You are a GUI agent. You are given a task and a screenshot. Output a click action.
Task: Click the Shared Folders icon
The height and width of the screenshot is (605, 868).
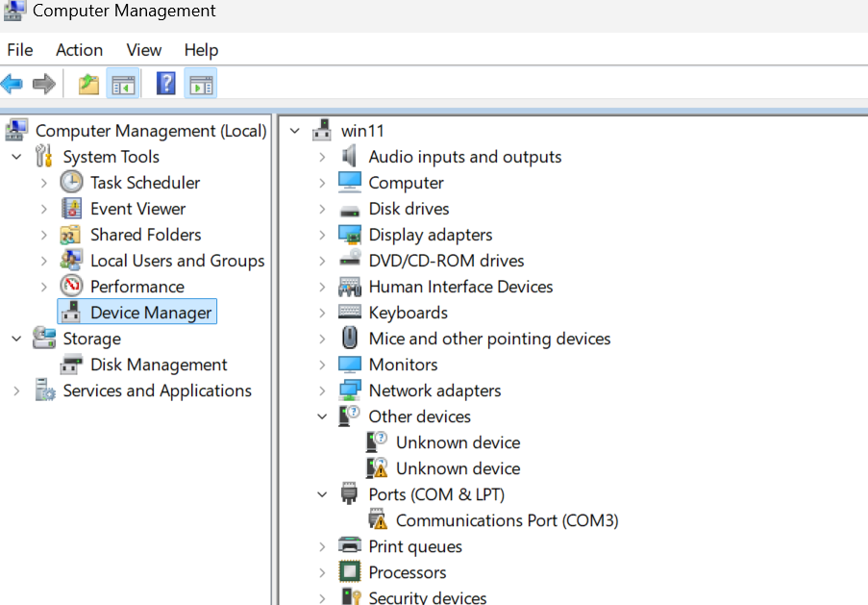(71, 235)
